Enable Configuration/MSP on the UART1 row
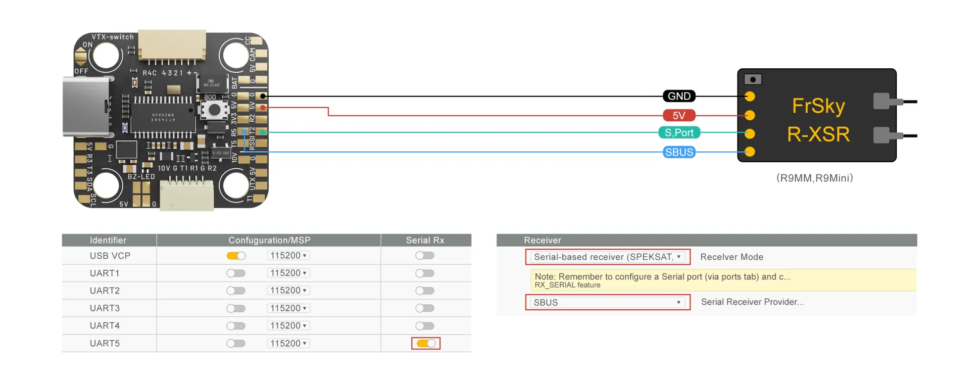980x382 pixels. coord(236,273)
